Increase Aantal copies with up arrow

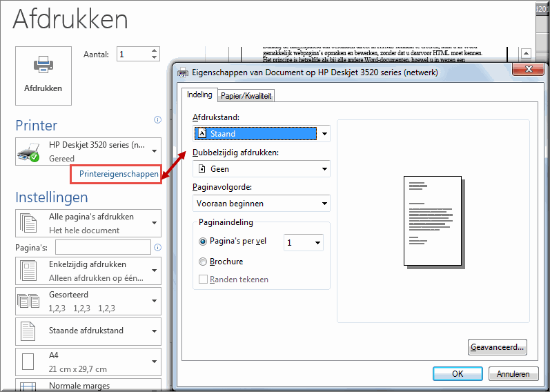click(155, 50)
